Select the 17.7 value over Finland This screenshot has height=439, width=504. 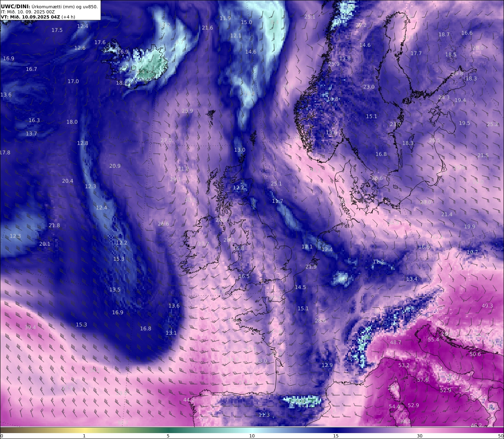(x=416, y=54)
